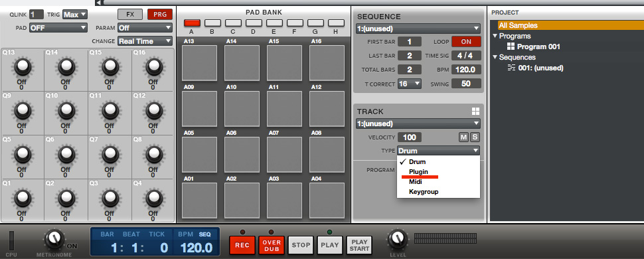This screenshot has height=259, width=644.
Task: Click the PLAY START button
Action: [359, 245]
